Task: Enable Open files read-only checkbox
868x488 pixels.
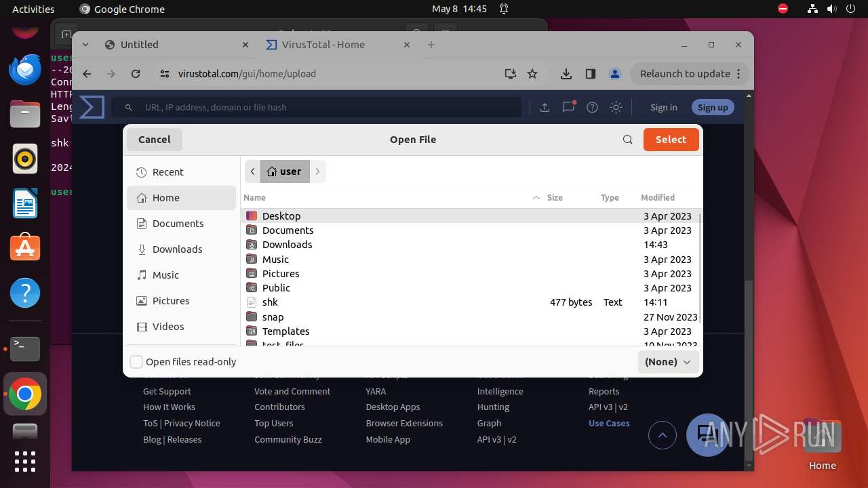Action: [x=136, y=362]
